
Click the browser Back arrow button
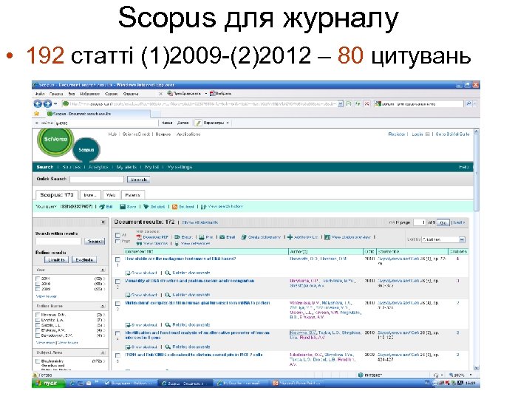[x=38, y=104]
